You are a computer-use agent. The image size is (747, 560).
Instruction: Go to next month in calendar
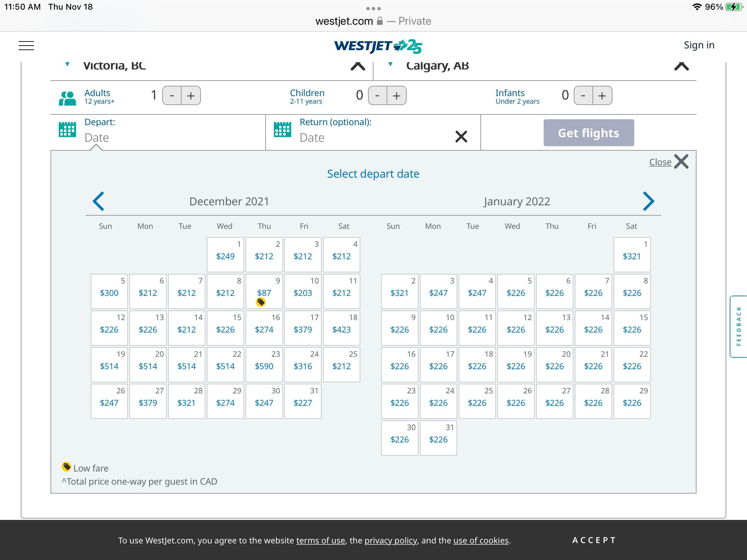pyautogui.click(x=648, y=201)
